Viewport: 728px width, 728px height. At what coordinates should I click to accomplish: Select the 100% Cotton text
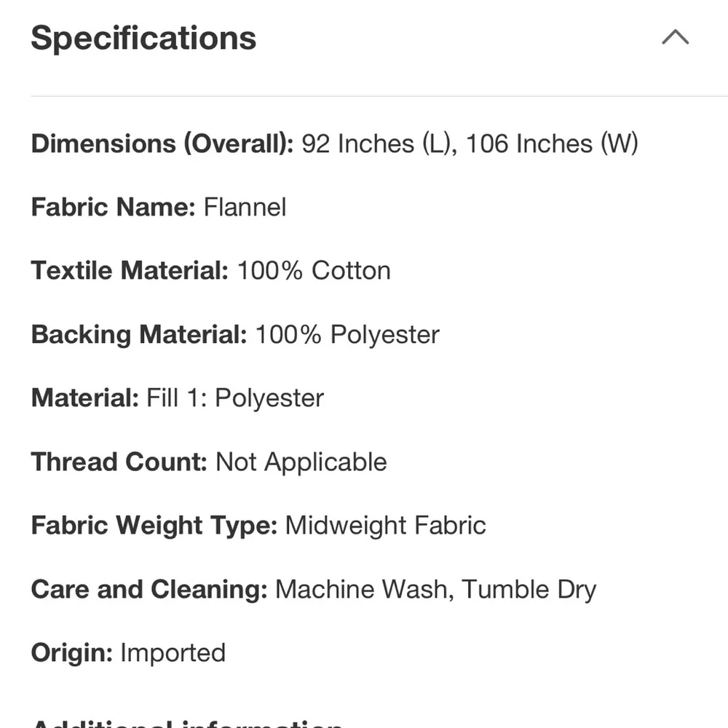click(x=314, y=271)
